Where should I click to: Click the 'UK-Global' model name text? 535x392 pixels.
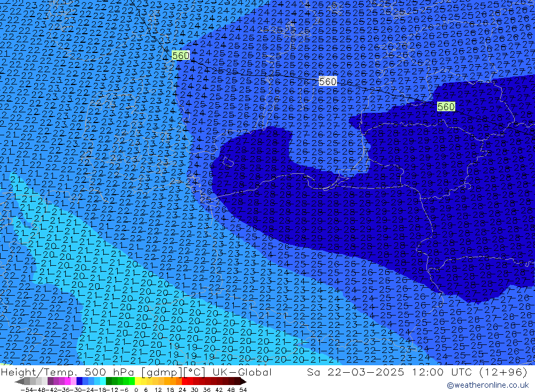coord(242,372)
